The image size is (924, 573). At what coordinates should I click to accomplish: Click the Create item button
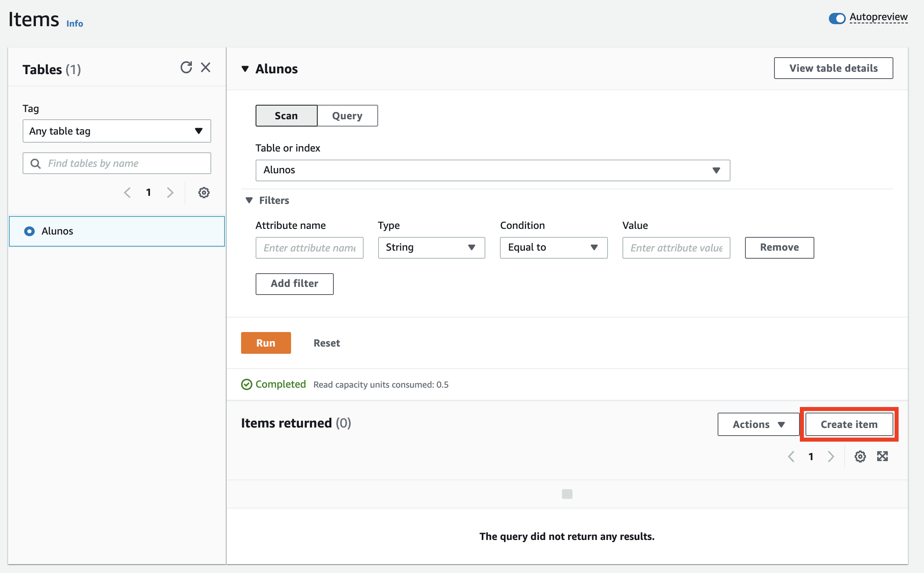point(849,424)
